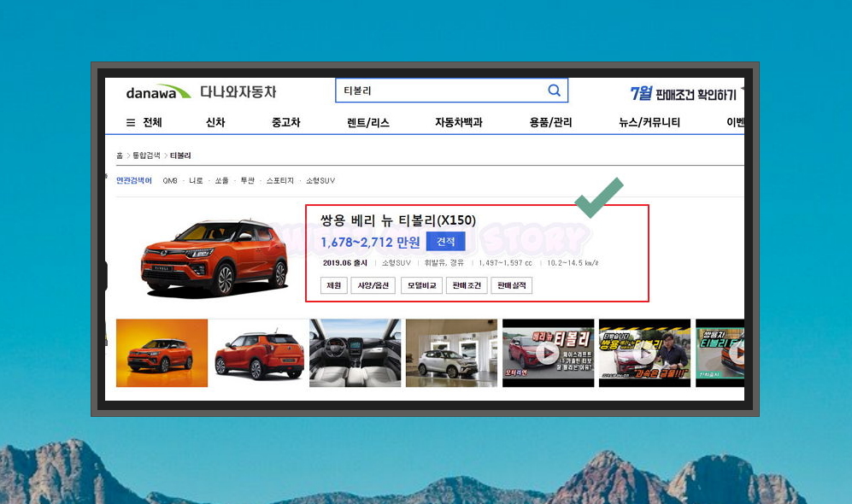Image resolution: width=852 pixels, height=504 pixels.
Task: Play the 베리뉴 티볼리 review video
Action: click(548, 353)
